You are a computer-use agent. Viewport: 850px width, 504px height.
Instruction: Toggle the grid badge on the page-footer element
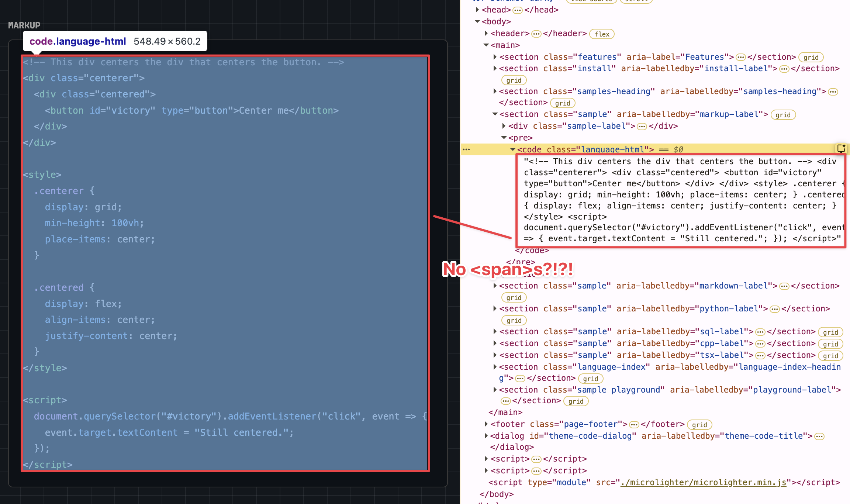pos(699,425)
